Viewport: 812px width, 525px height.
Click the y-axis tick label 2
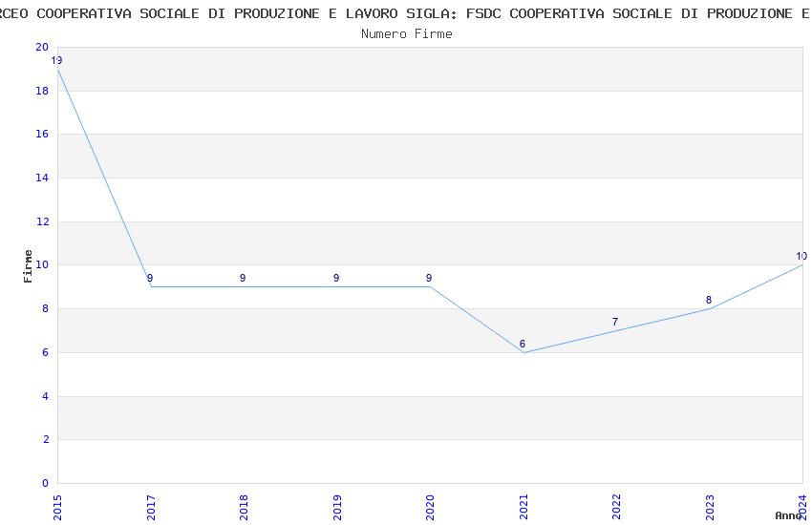click(46, 440)
